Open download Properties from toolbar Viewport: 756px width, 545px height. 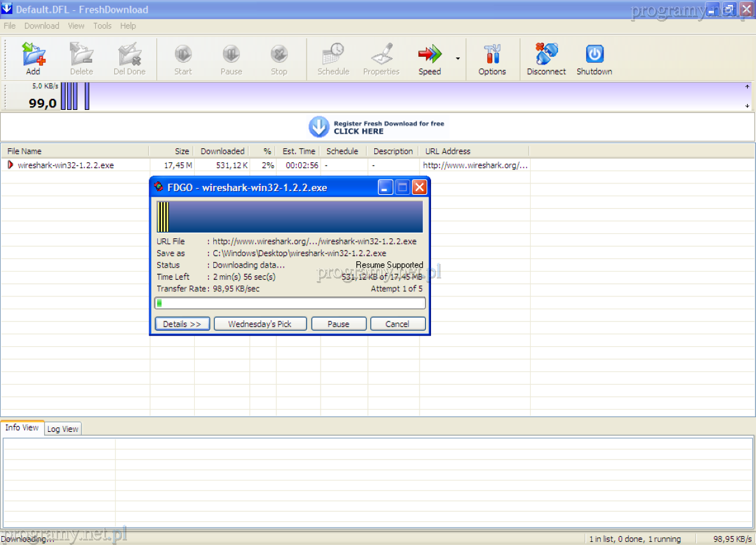(x=381, y=59)
